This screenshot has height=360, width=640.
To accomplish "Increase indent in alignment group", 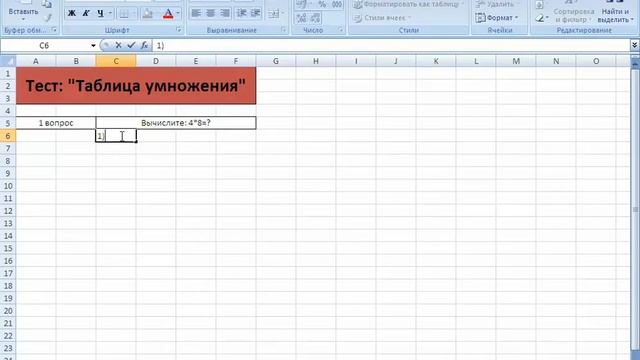I will [256, 13].
